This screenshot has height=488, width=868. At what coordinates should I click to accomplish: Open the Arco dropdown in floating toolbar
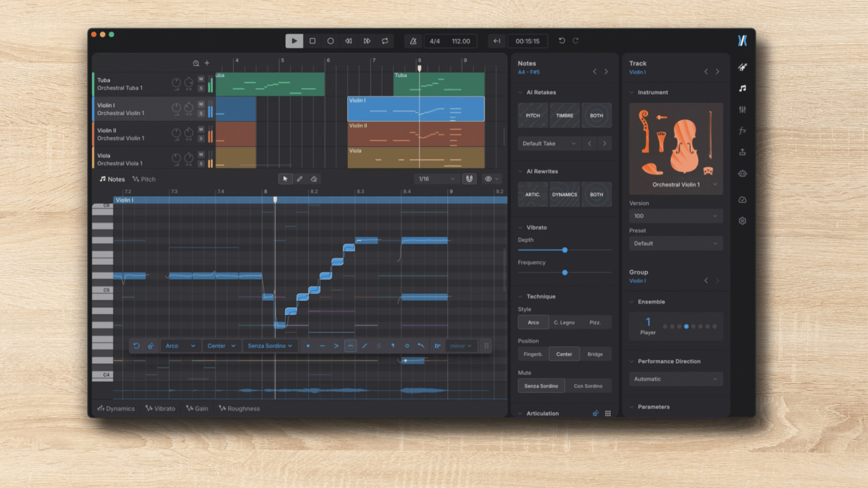pos(180,346)
